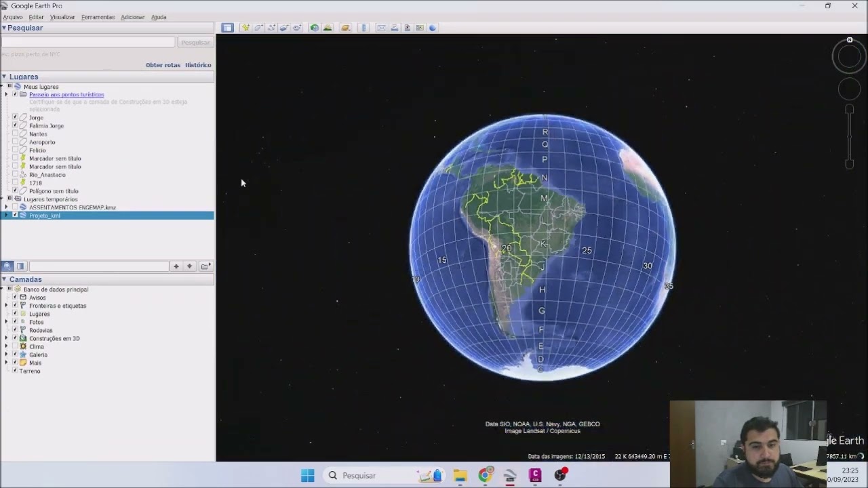
Task: Open the Ruler tool
Action: tap(364, 28)
